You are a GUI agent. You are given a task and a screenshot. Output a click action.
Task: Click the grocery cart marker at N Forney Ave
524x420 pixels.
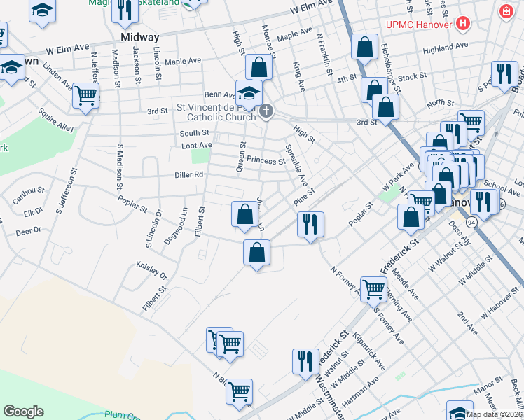tap(373, 290)
